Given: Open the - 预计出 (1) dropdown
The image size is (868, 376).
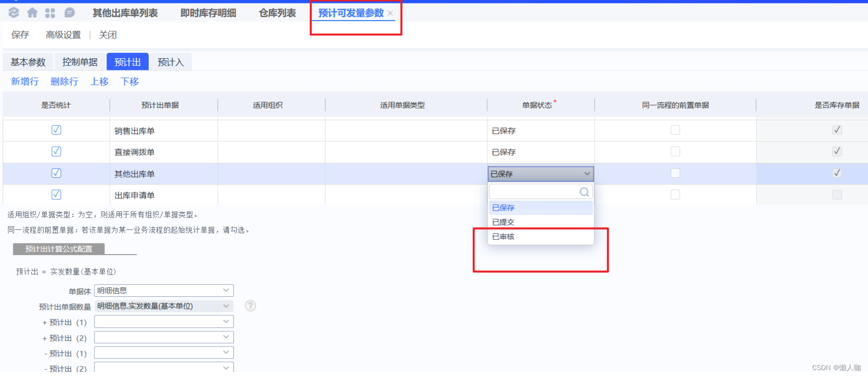Looking at the screenshot, I should tap(164, 352).
